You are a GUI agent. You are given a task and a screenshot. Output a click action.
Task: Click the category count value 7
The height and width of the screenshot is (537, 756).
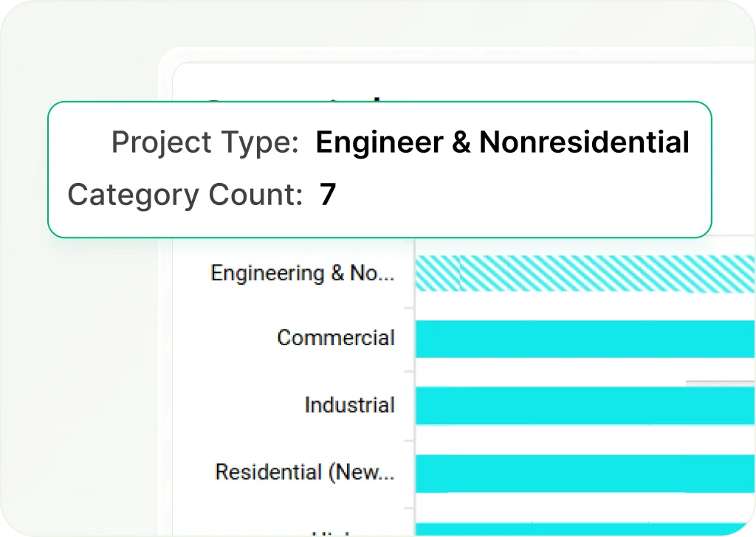[x=328, y=195]
